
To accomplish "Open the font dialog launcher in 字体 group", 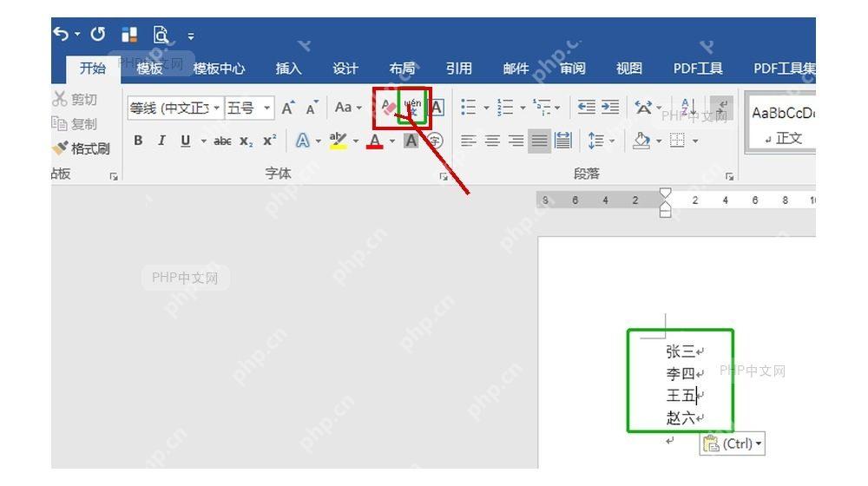I will coord(443,176).
